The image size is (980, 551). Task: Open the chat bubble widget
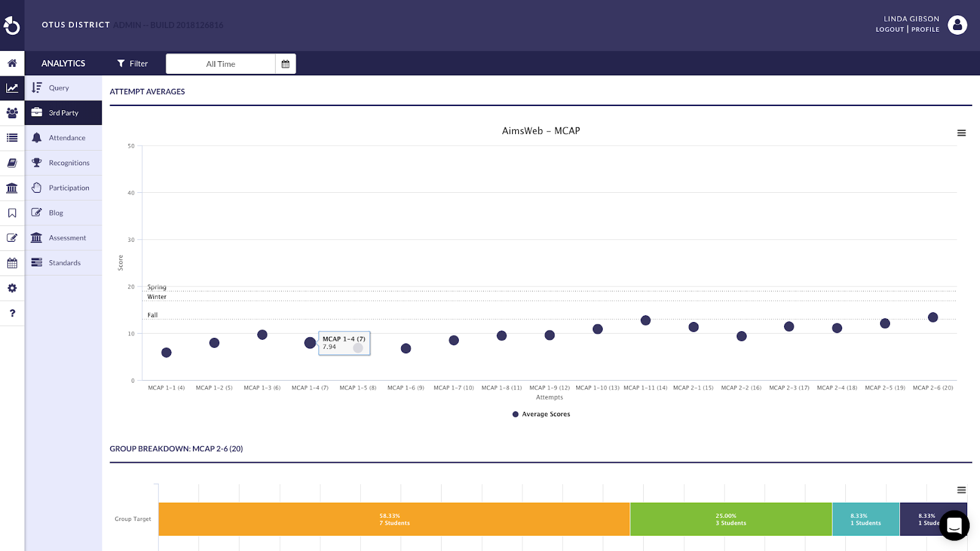click(x=954, y=525)
